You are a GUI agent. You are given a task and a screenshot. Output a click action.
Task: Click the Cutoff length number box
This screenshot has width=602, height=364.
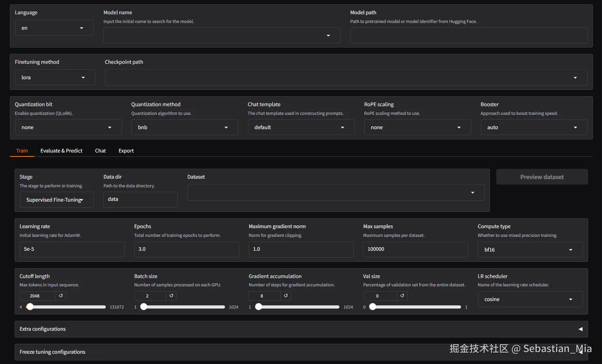click(38, 296)
